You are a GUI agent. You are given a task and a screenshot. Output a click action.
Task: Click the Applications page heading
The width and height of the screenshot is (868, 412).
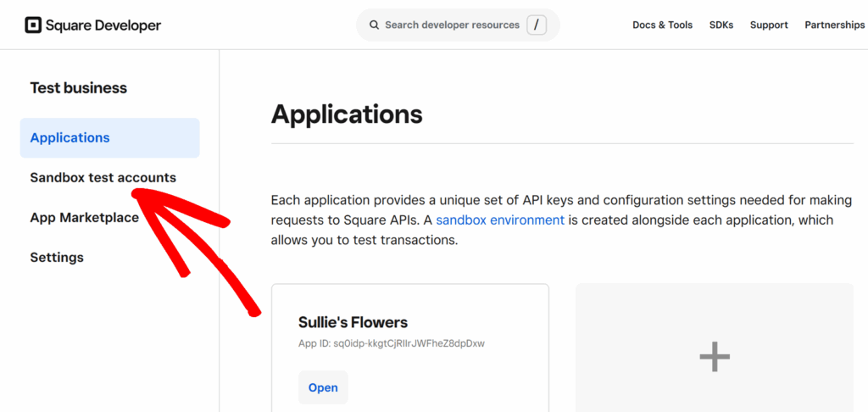point(346,114)
